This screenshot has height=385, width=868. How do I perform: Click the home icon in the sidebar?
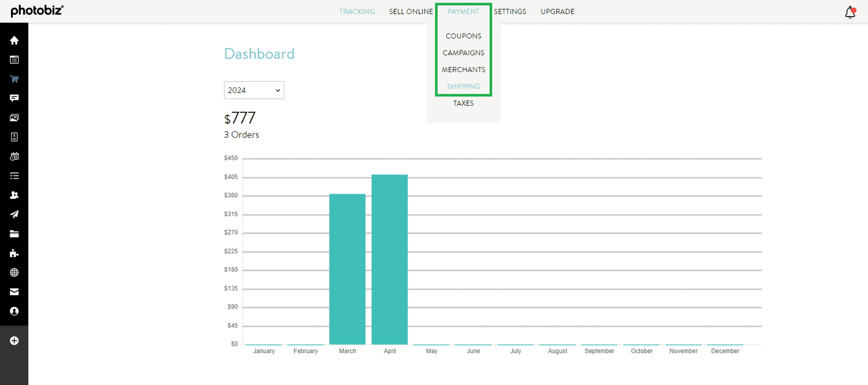coord(14,40)
